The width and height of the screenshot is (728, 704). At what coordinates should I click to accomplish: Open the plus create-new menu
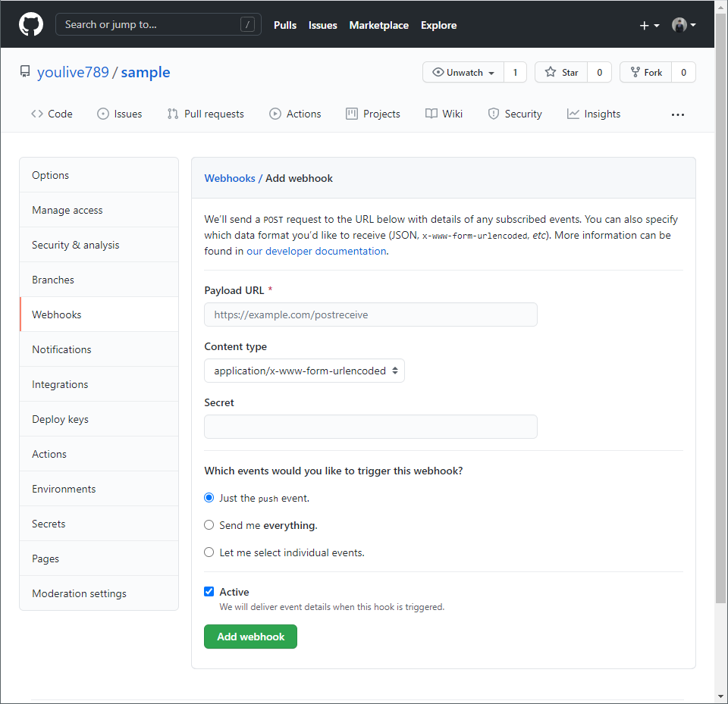649,26
